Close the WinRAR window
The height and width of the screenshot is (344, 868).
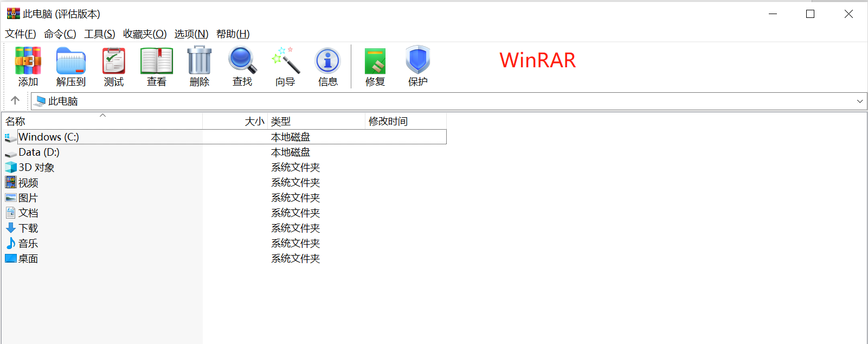[848, 14]
